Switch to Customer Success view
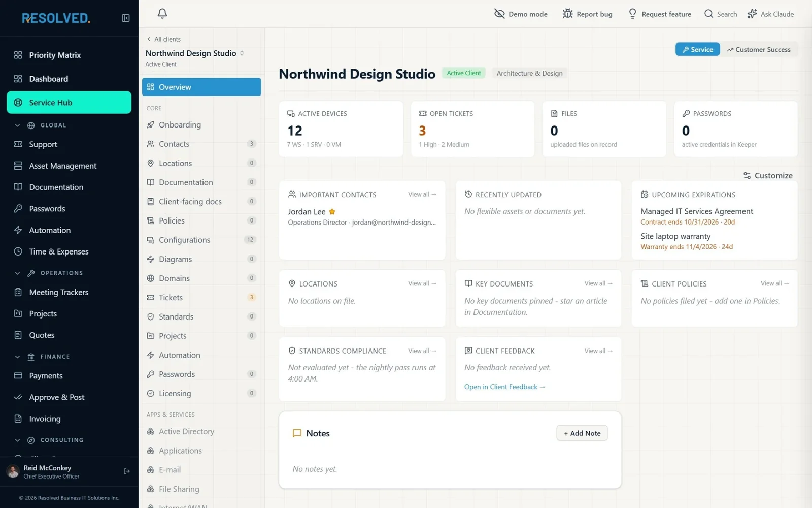 pos(759,49)
